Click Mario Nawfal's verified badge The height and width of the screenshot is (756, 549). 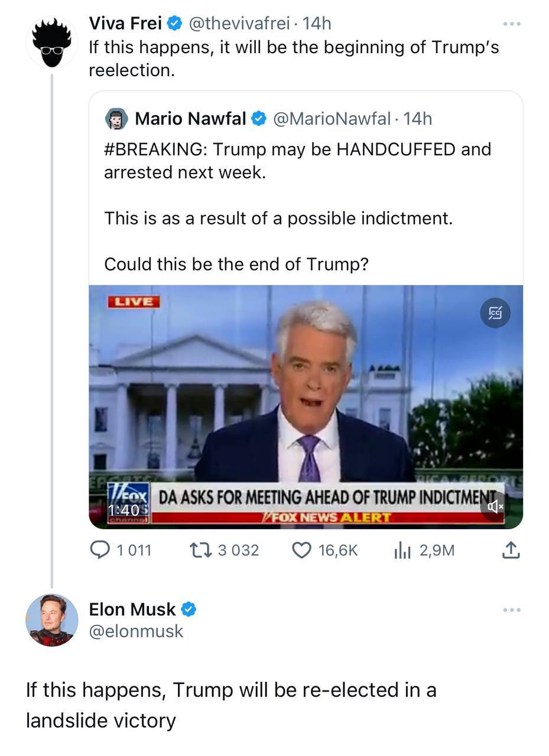tap(259, 119)
